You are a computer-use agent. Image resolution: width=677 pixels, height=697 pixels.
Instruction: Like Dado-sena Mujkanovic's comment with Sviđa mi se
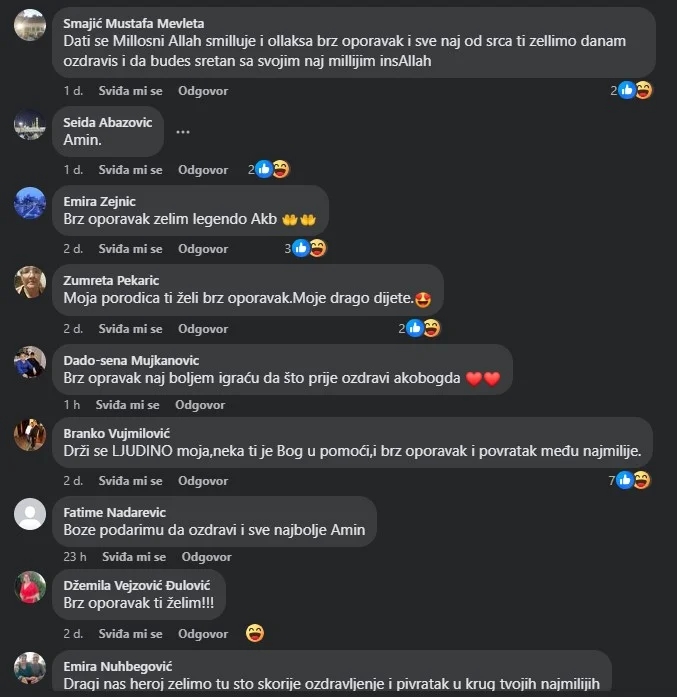[128, 405]
